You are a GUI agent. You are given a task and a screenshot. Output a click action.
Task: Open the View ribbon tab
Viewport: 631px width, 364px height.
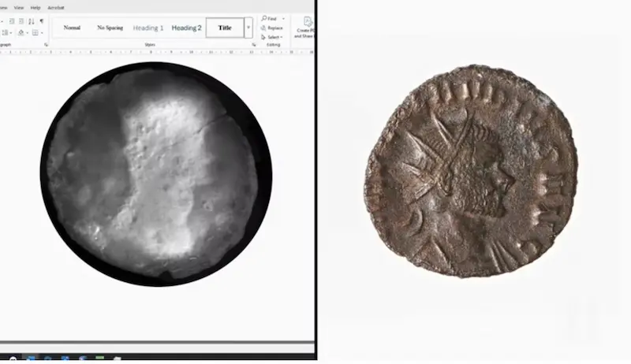tap(18, 8)
